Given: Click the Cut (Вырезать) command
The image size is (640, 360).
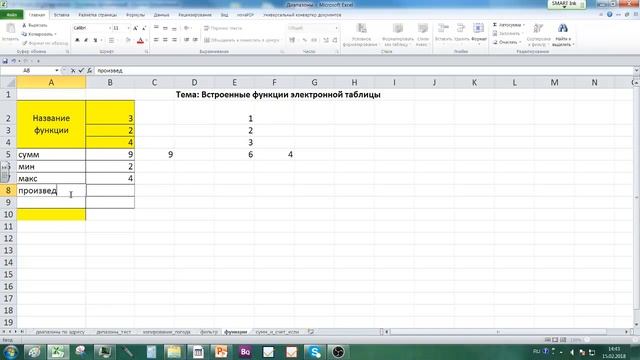Looking at the screenshot, I should click(x=35, y=25).
